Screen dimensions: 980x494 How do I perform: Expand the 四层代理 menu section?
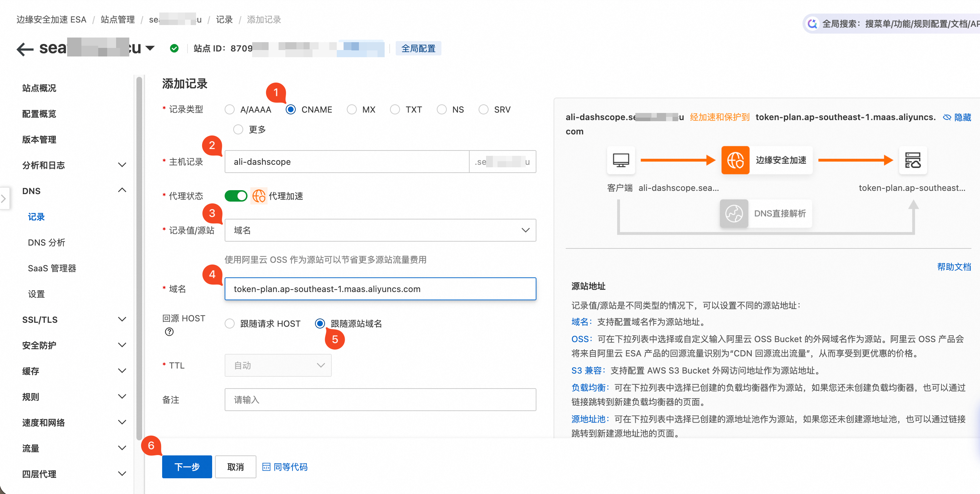122,474
